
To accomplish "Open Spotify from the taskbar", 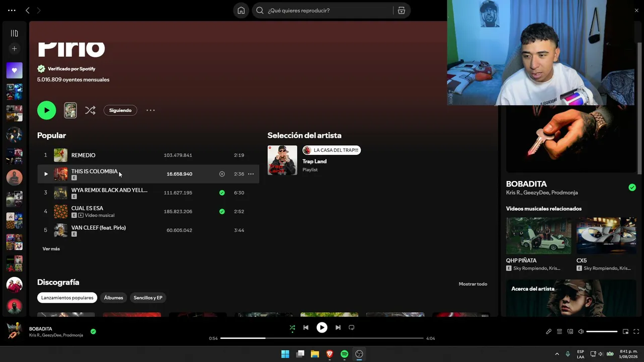I will [x=344, y=354].
